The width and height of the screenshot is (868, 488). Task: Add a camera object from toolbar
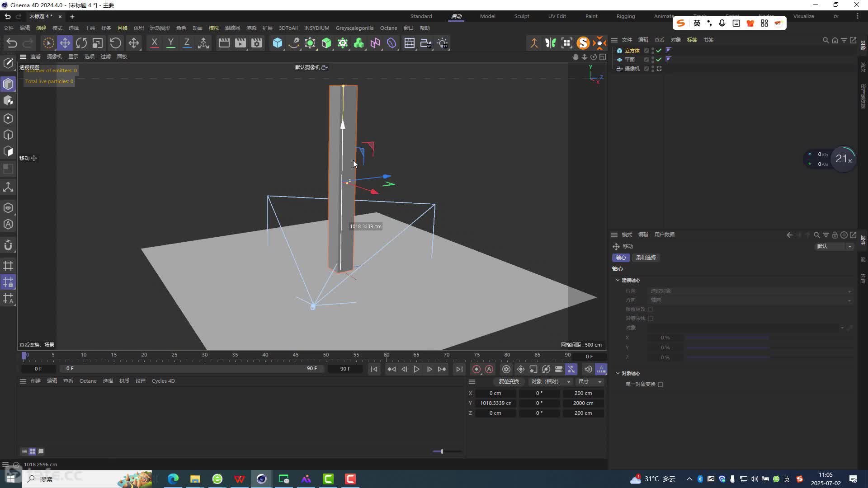tap(426, 43)
